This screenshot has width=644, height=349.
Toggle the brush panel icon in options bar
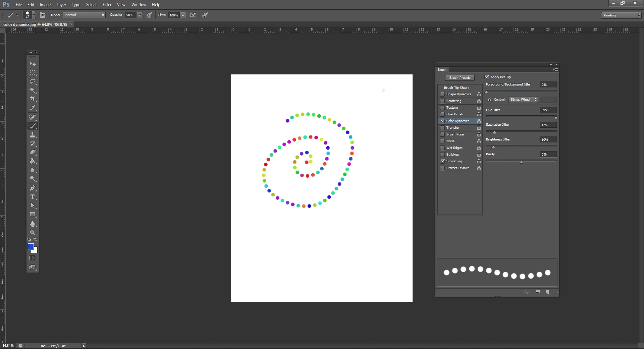pyautogui.click(x=43, y=15)
